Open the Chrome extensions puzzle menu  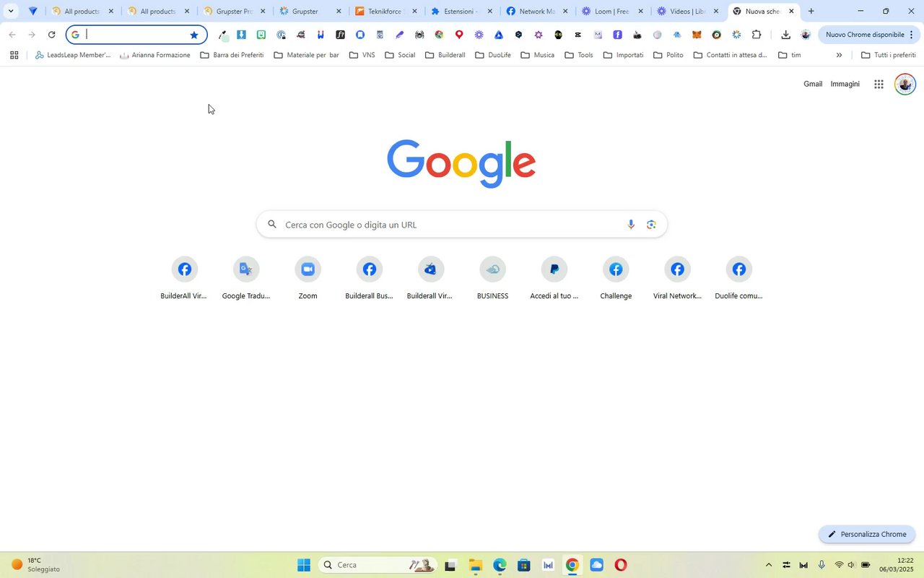pyautogui.click(x=757, y=35)
